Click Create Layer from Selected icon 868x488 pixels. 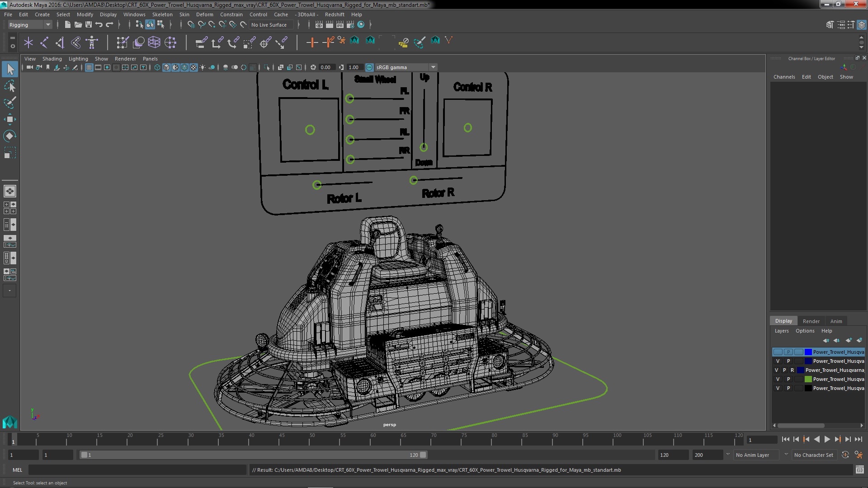(x=859, y=340)
